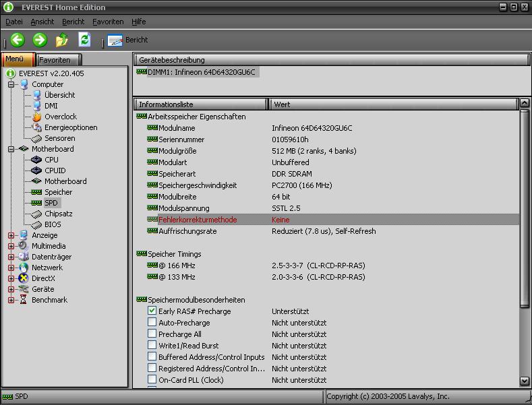Switch to the Favoriten sidebar tab
The height and width of the screenshot is (405, 532).
point(59,60)
